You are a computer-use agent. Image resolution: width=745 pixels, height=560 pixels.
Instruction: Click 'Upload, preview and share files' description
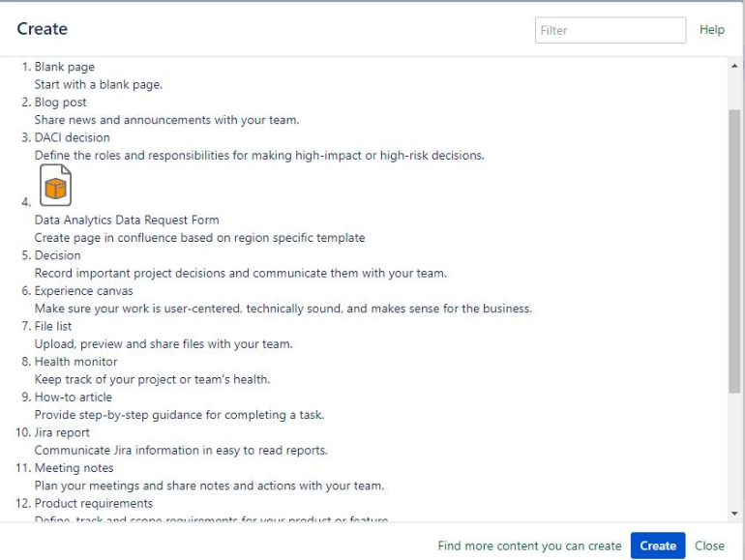[164, 344]
